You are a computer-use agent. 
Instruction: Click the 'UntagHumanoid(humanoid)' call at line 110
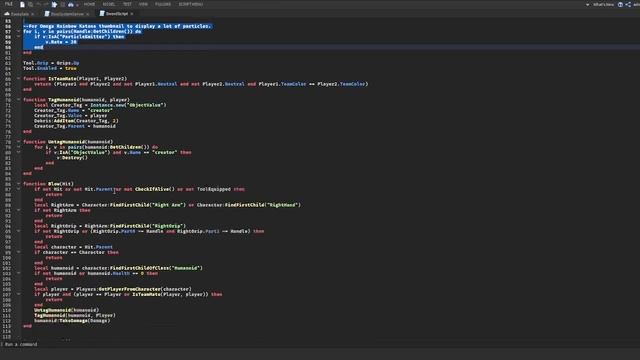pos(67,310)
